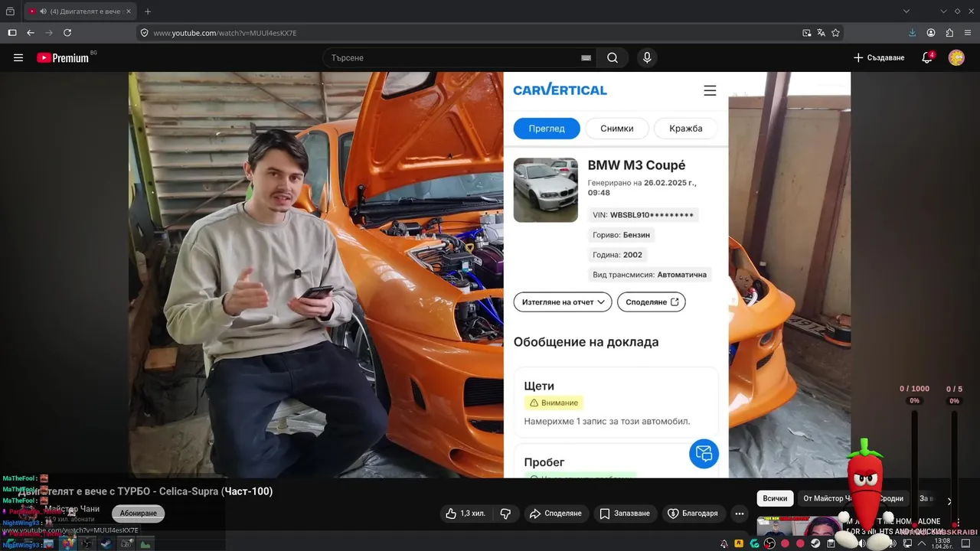Show hidden tray icons chevron

click(922, 543)
